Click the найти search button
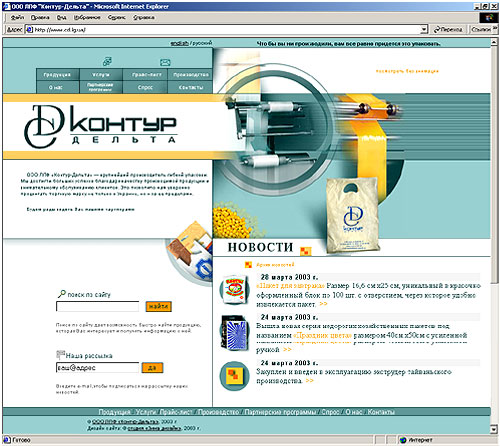Image resolution: width=500 pixels, height=446 pixels. tap(158, 306)
